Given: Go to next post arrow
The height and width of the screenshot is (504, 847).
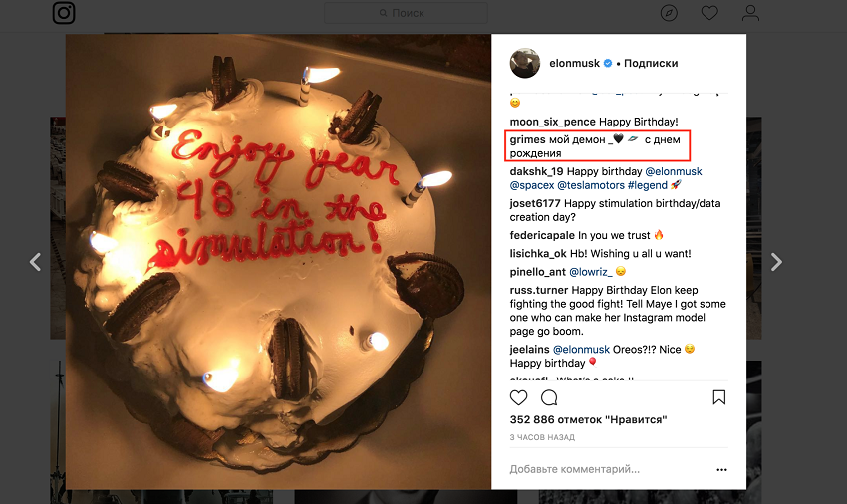Looking at the screenshot, I should point(776,262).
